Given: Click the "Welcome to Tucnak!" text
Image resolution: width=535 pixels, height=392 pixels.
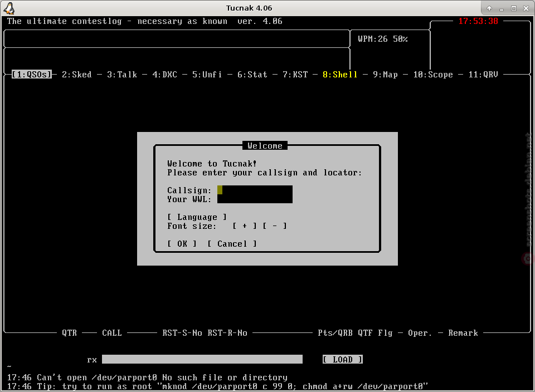Looking at the screenshot, I should 212,164.
